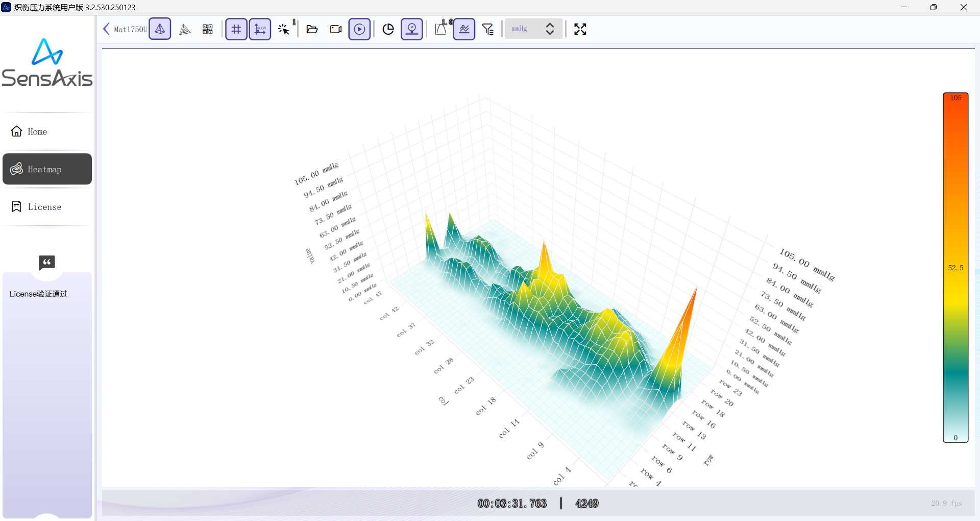Viewport: 980px width, 521px height.
Task: Click the 'row 11' axis label
Action: click(x=684, y=441)
